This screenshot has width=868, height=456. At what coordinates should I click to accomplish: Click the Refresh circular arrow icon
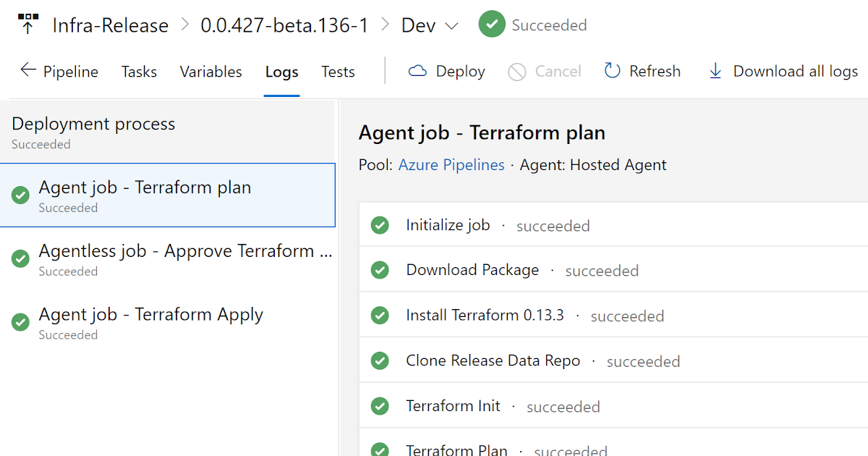pos(611,70)
